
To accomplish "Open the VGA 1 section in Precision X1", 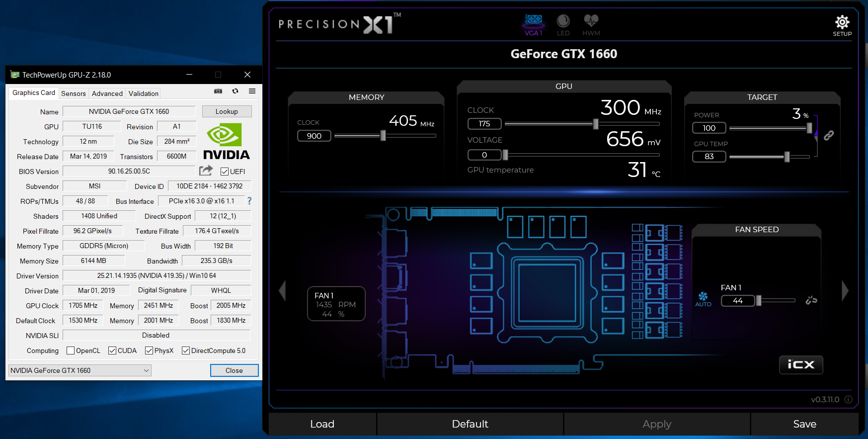I will click(x=534, y=25).
